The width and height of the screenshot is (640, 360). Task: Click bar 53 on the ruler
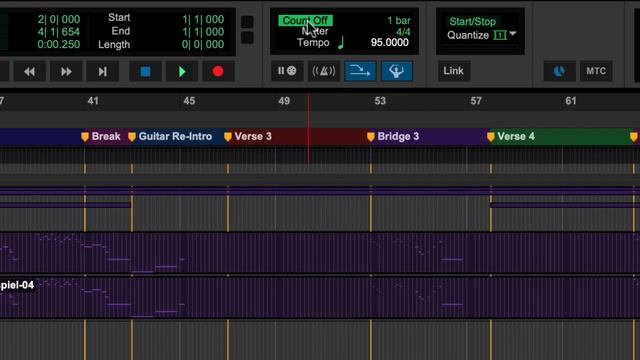point(380,101)
